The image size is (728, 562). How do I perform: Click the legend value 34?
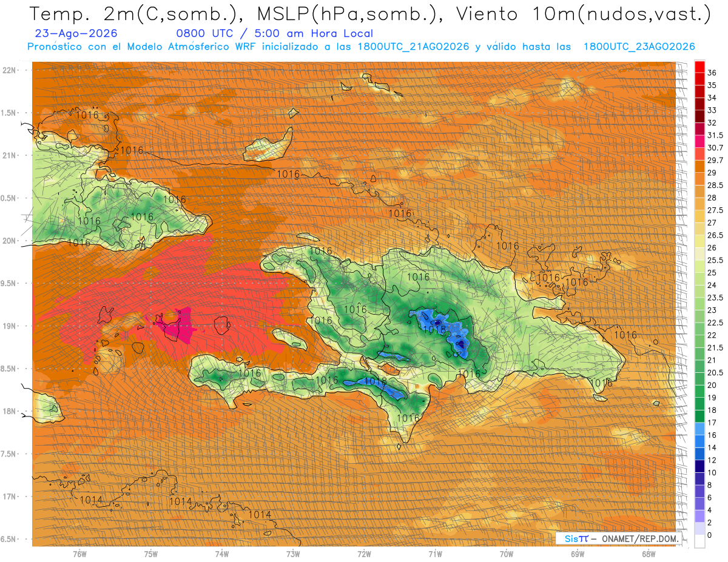pyautogui.click(x=712, y=98)
